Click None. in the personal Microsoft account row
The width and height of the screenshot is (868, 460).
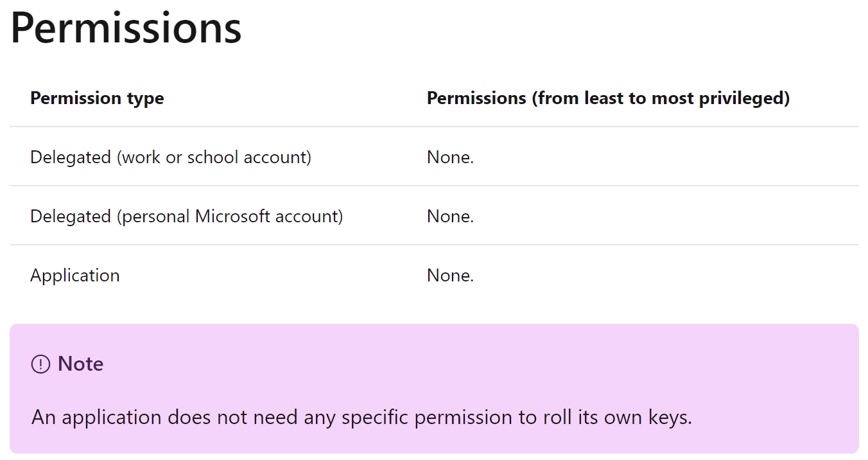point(450,217)
